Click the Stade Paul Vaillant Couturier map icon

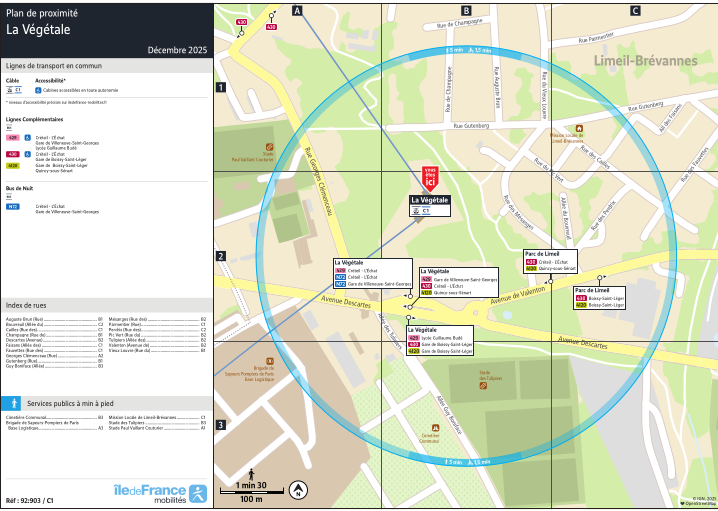click(269, 147)
